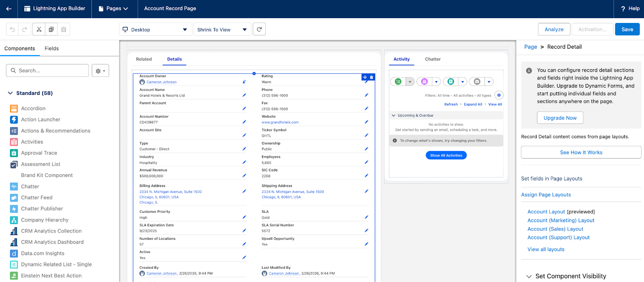644x282 pixels.
Task: Click the green New Task icon
Action: click(x=398, y=82)
